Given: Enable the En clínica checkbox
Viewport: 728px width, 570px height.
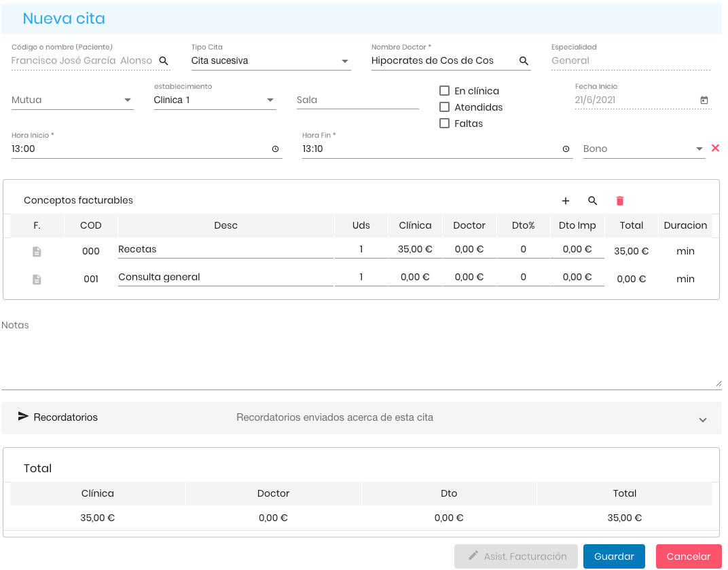Looking at the screenshot, I should [x=445, y=91].
